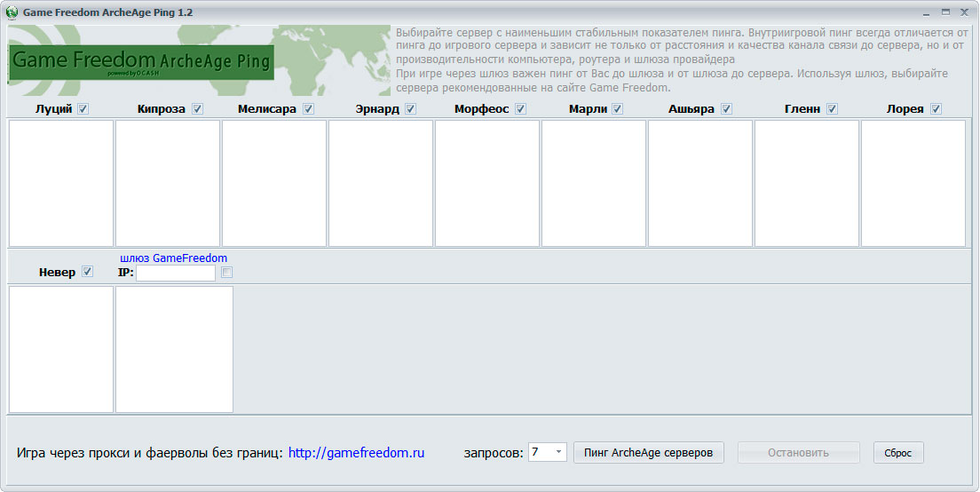
Task: Click the Лорея server label
Action: click(x=905, y=108)
